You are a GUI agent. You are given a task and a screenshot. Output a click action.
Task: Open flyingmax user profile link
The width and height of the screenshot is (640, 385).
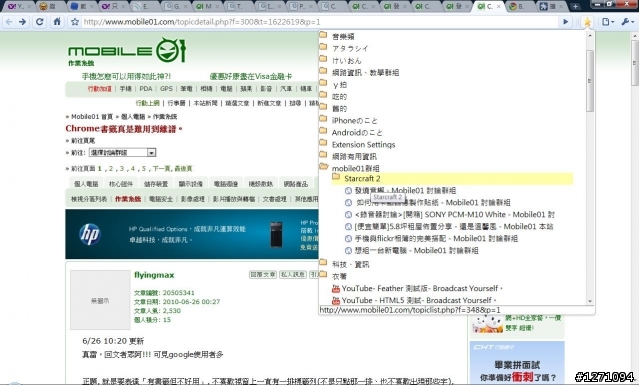[154, 275]
